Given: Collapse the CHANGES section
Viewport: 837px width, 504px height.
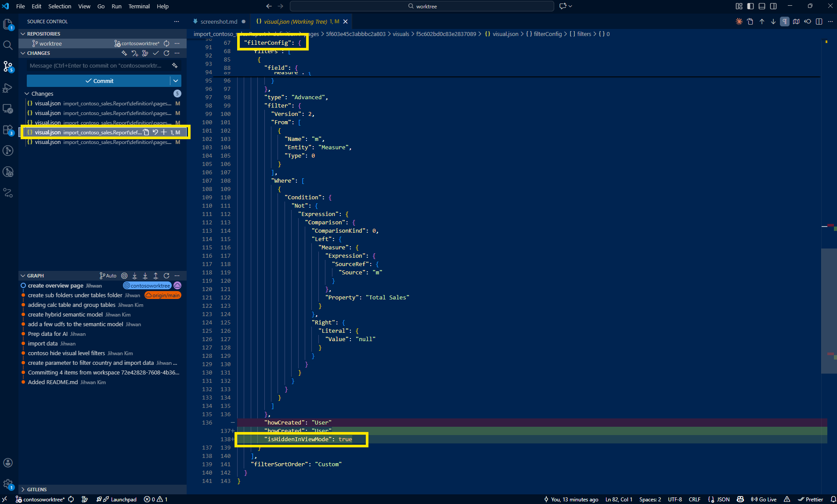Looking at the screenshot, I should 23,53.
